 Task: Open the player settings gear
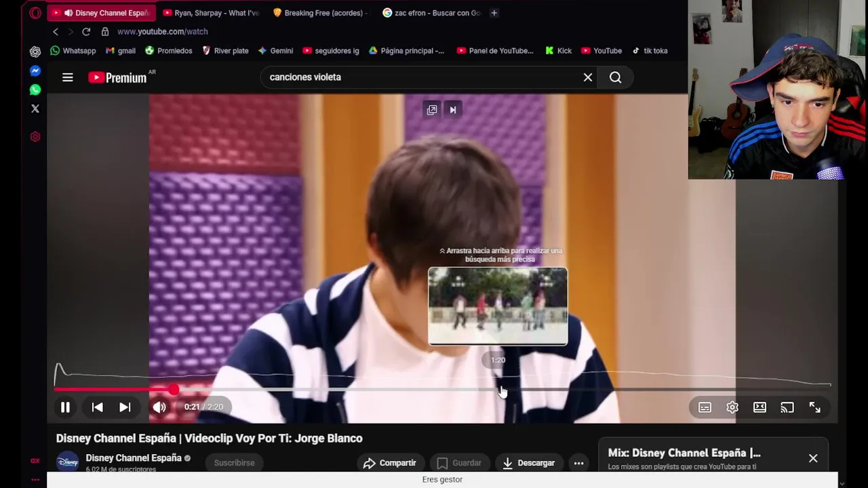pyautogui.click(x=732, y=407)
